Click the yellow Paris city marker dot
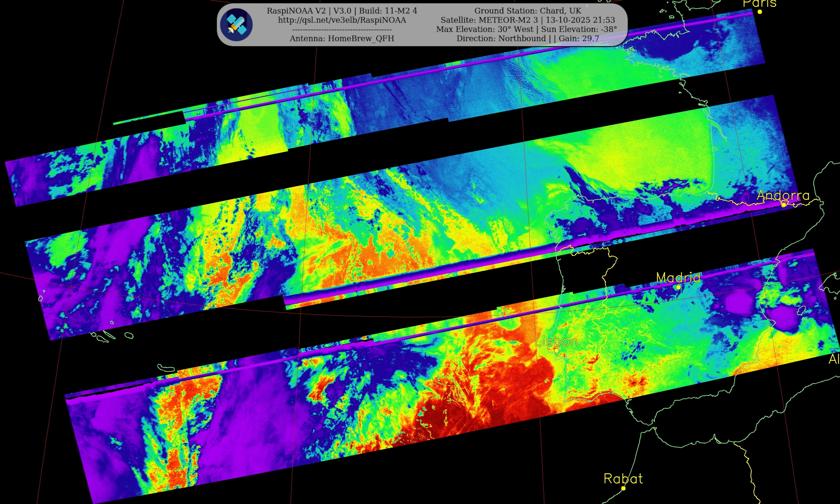 [x=760, y=12]
